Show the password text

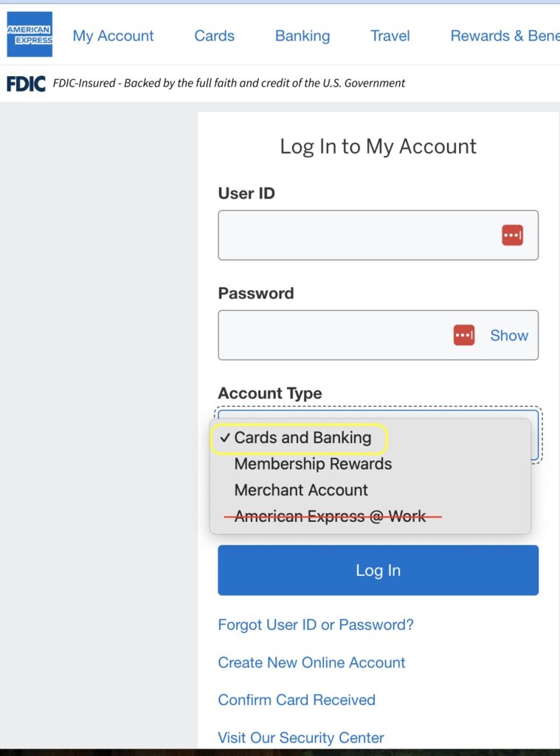(509, 335)
